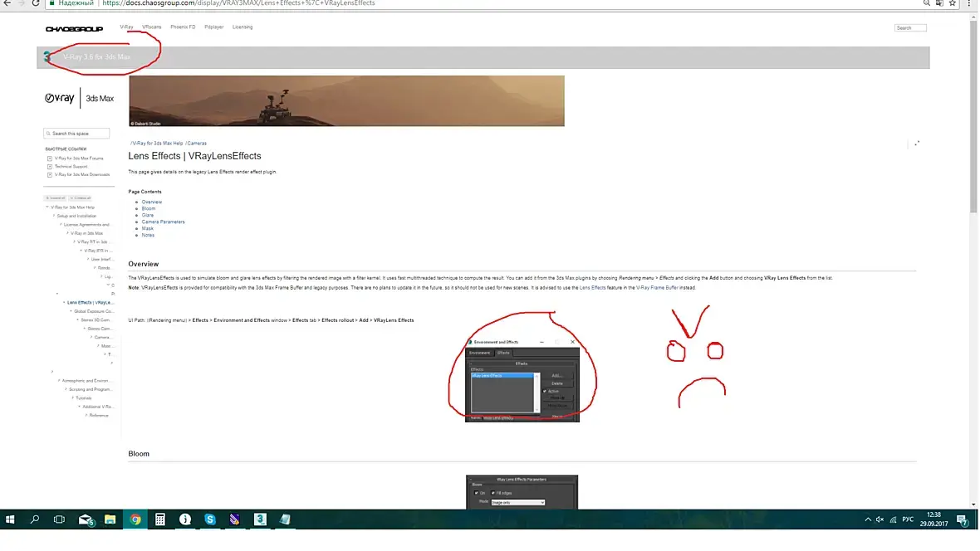
Task: Toggle the Setup and Installation tree arrow
Action: 54,216
